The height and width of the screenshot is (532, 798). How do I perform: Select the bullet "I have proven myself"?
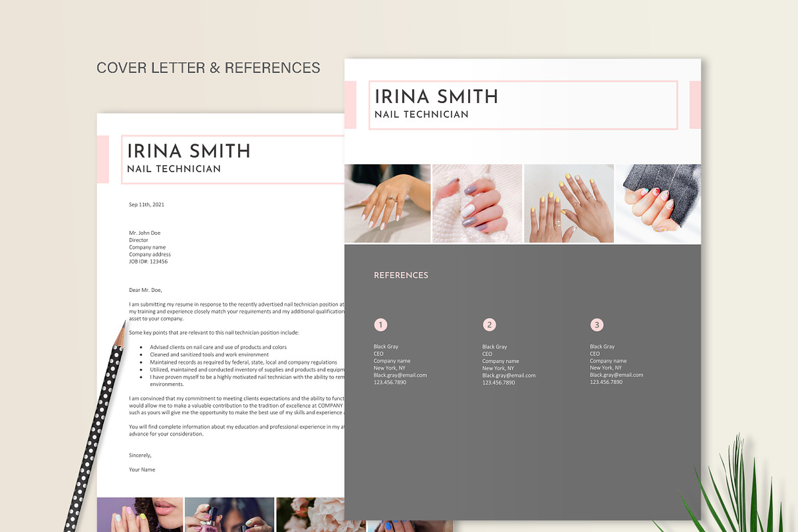coord(247,380)
